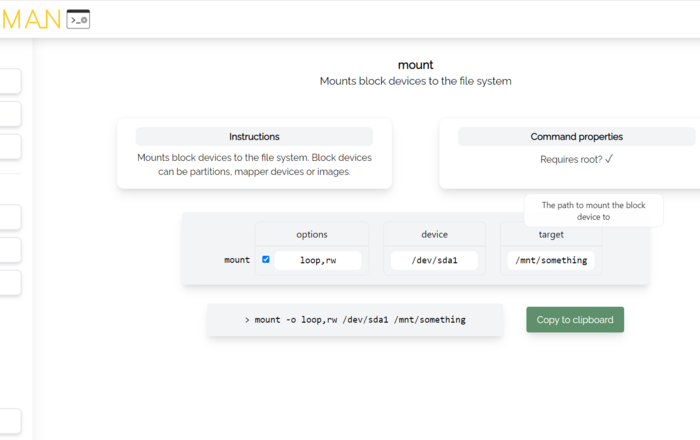Click the /mnt/something target input field

tap(551, 260)
